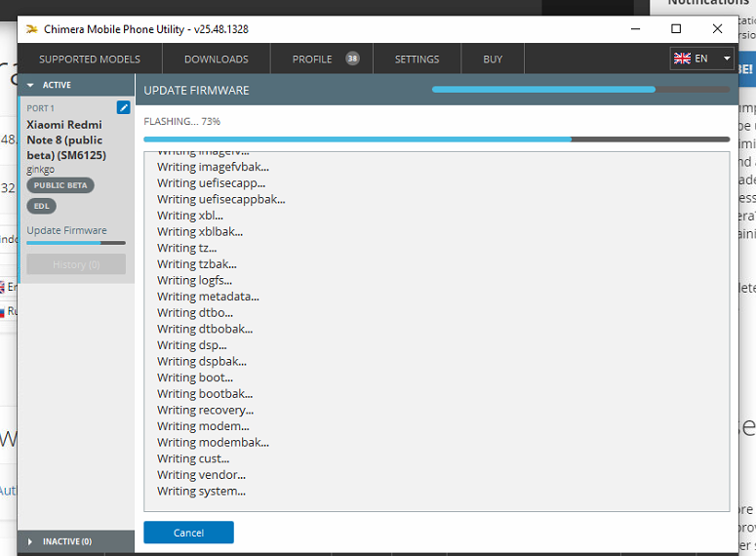The image size is (756, 556).
Task: Select log line 'Writing uefisecappbak...'
Action: pos(221,199)
